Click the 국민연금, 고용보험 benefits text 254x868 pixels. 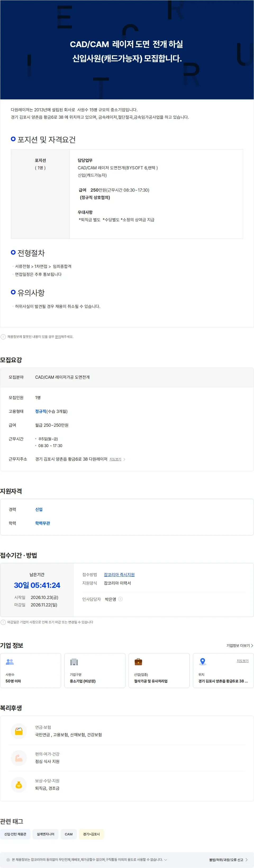[x=69, y=735]
